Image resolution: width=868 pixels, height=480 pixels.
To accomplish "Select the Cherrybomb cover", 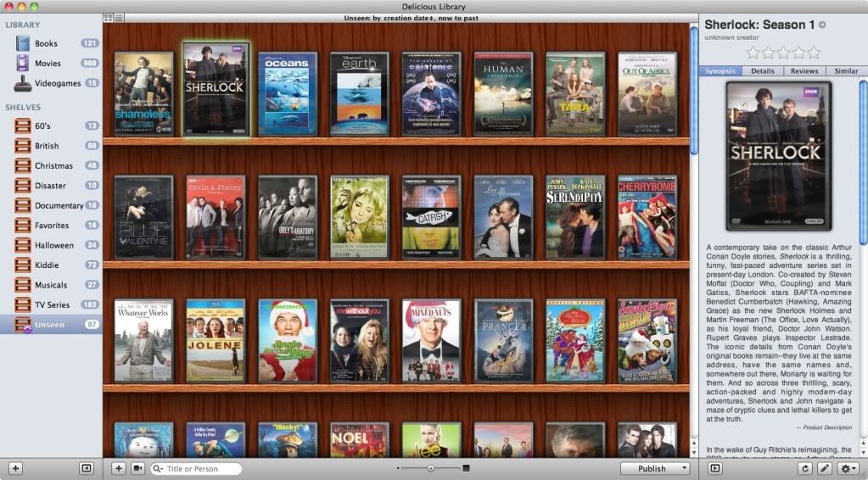I will pos(647,217).
